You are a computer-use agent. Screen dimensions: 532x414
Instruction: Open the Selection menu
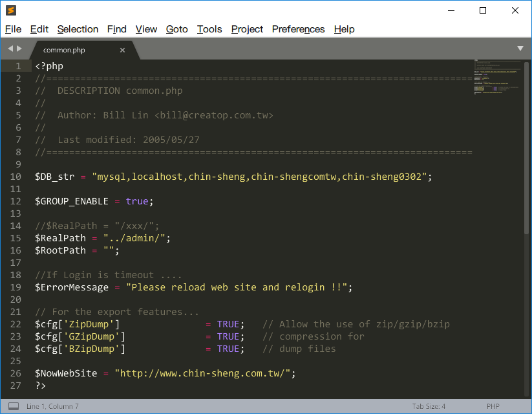point(78,29)
